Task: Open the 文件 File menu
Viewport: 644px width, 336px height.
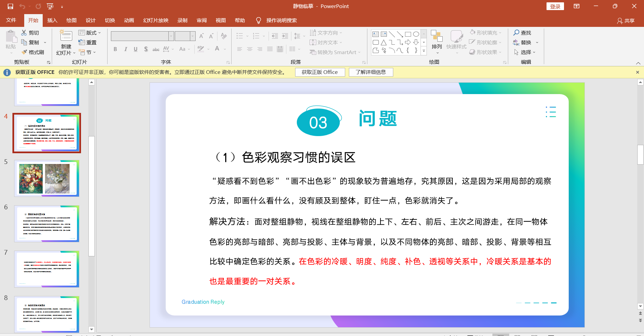Action: coord(11,20)
